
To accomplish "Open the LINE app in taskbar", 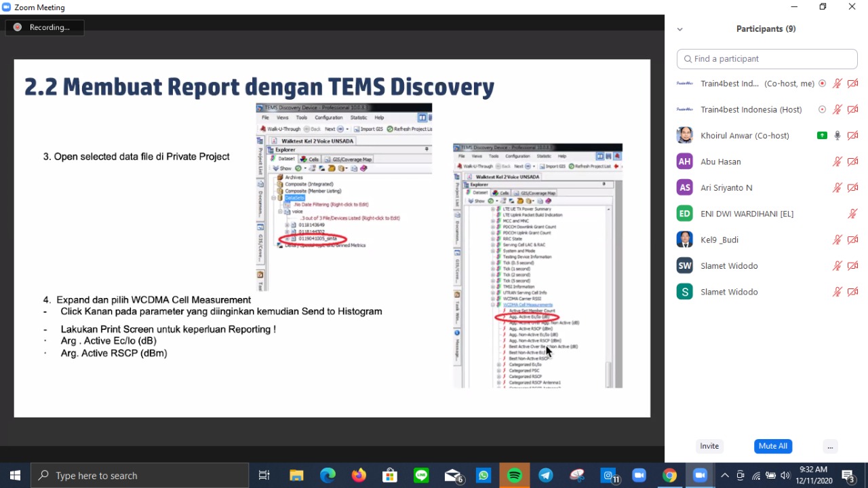I will click(421, 476).
